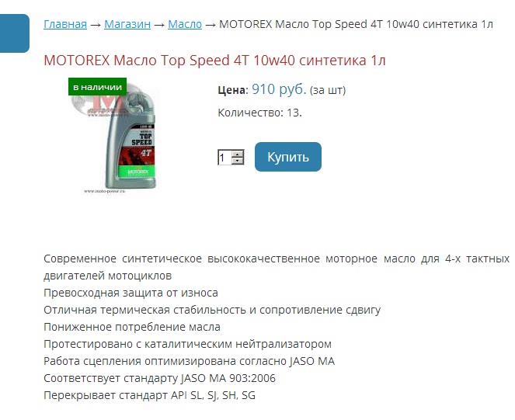Screen dimensions: 515x420
Task: Click the Количество: 13 stock text
Action: coord(259,113)
